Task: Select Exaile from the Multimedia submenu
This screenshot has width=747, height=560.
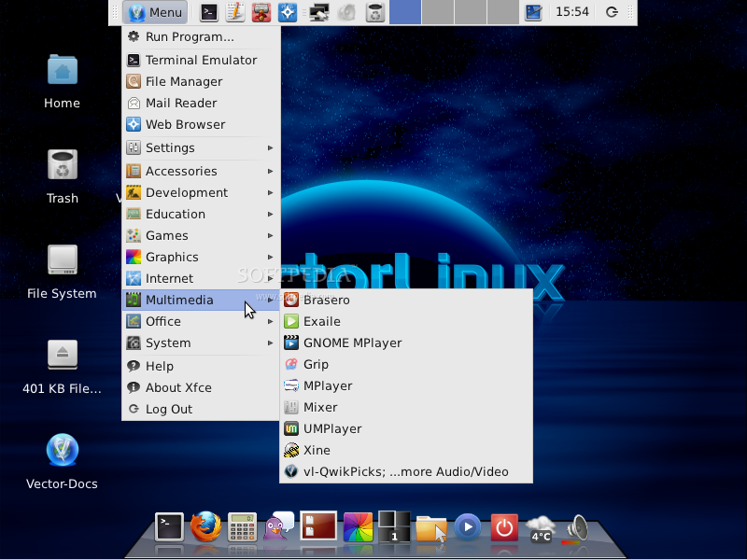Action: 322,321
